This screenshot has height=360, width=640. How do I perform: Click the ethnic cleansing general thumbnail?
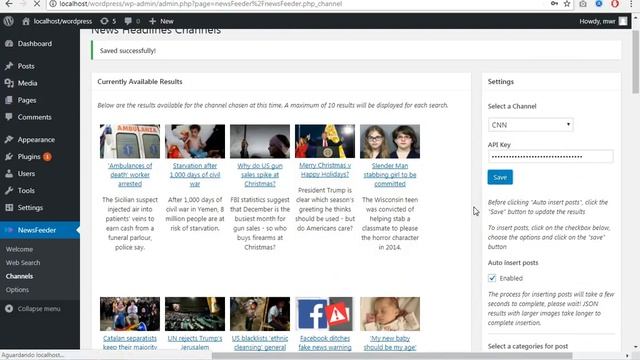pyautogui.click(x=260, y=314)
